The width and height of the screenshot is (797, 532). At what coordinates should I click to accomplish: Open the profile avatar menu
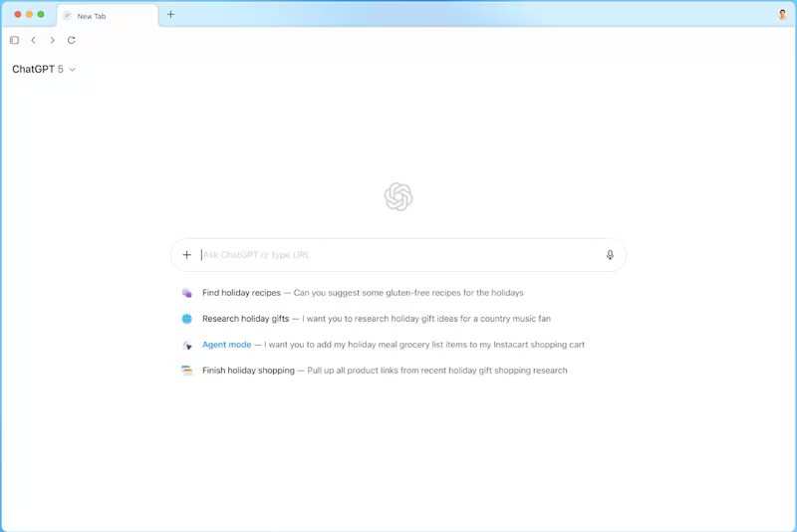pos(782,15)
